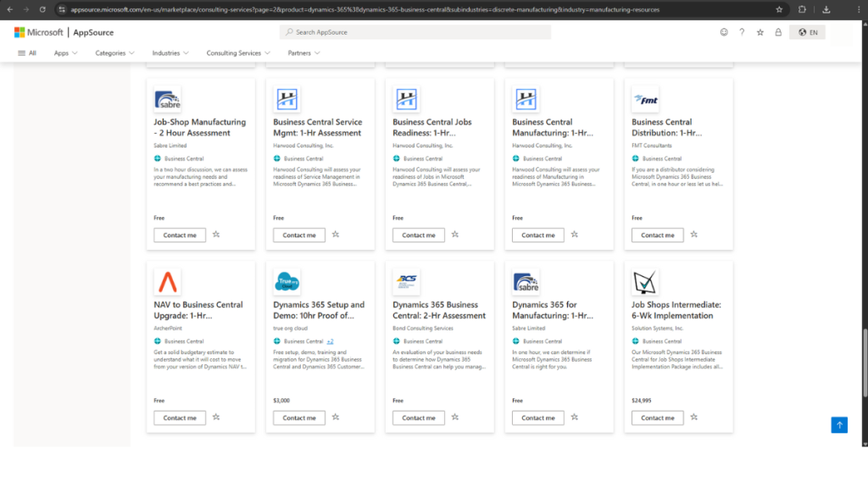Screen dimensions: 868x488
Task: Open browser extensions icon
Action: tap(802, 9)
